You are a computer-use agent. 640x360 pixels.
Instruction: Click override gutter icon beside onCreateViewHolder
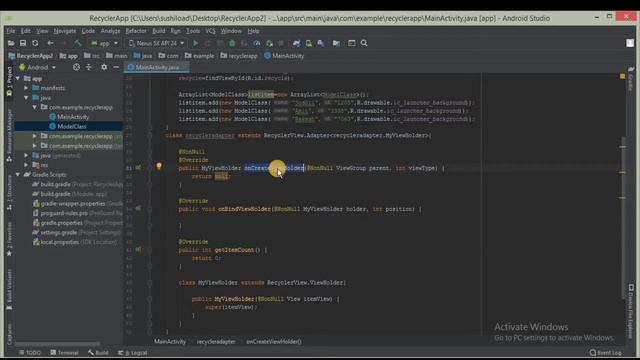click(138, 168)
